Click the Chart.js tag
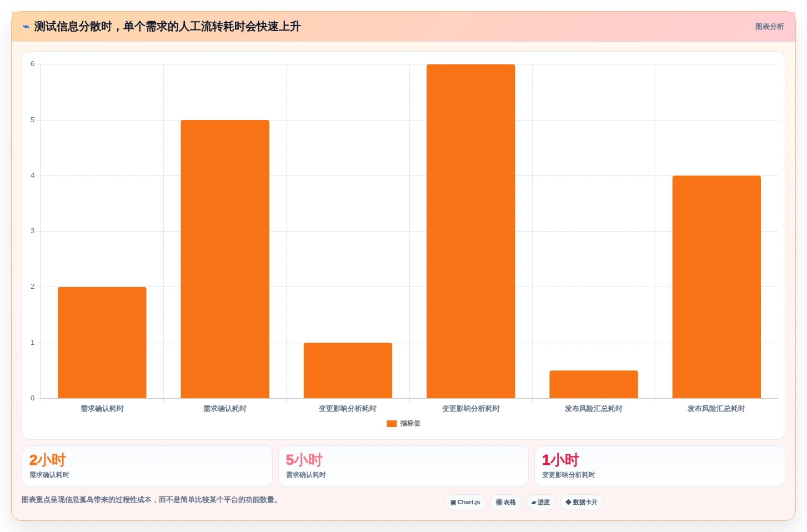 465,502
